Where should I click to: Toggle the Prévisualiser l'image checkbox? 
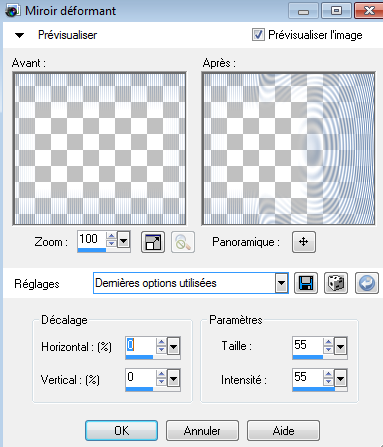258,35
